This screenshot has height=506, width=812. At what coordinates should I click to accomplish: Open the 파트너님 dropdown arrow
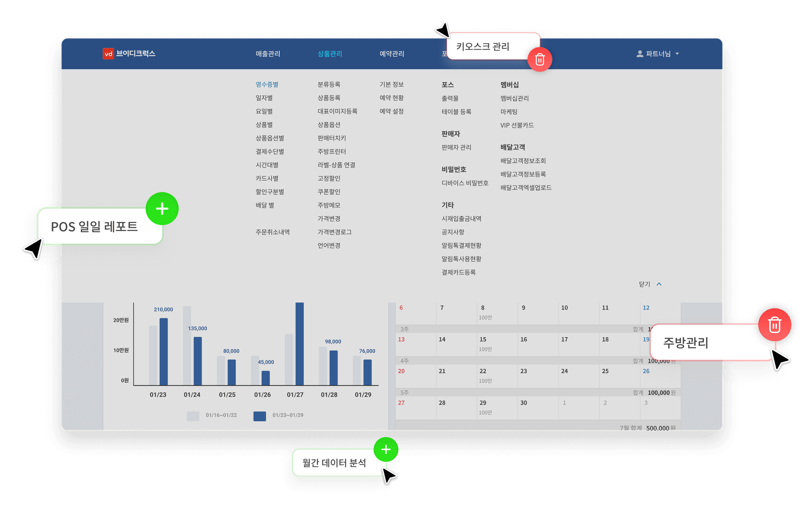[677, 53]
